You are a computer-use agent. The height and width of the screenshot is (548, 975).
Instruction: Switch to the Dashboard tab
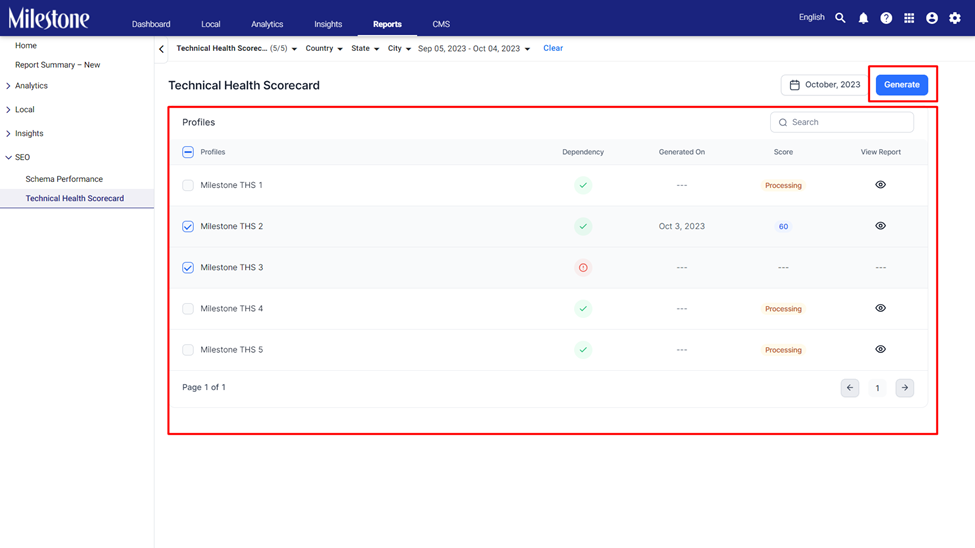[x=151, y=24]
